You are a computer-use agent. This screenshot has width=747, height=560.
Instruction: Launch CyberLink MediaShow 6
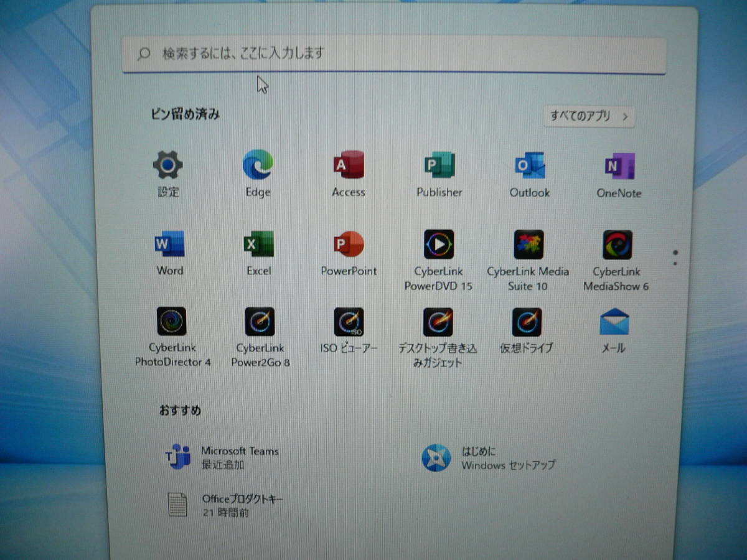pyautogui.click(x=616, y=260)
